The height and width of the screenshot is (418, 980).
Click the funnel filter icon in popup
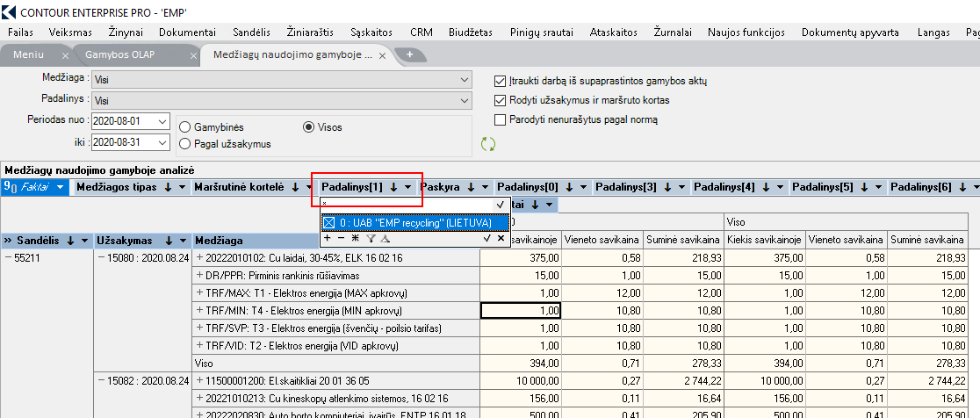[371, 238]
